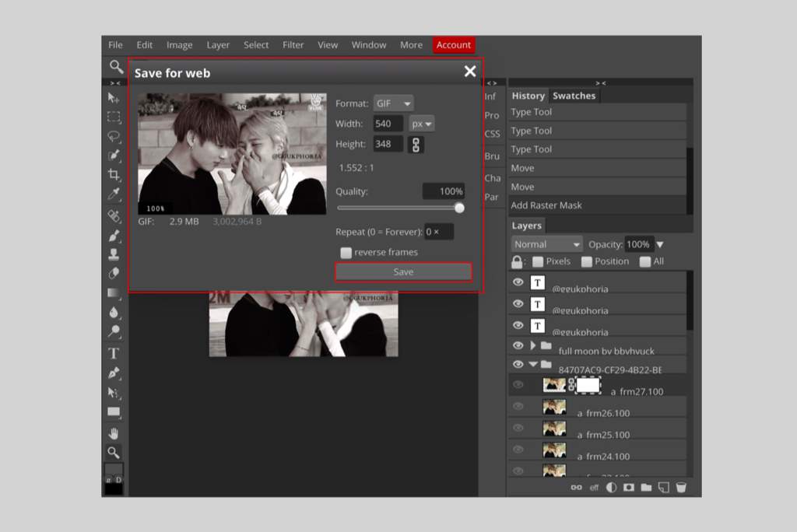797x532 pixels.
Task: Create a new layer folder
Action: coord(646,488)
